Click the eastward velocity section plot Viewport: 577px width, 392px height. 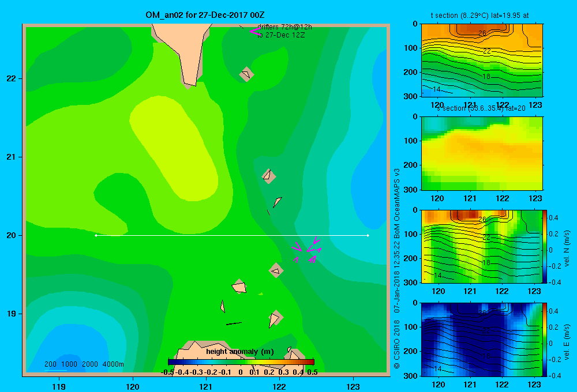(482, 340)
